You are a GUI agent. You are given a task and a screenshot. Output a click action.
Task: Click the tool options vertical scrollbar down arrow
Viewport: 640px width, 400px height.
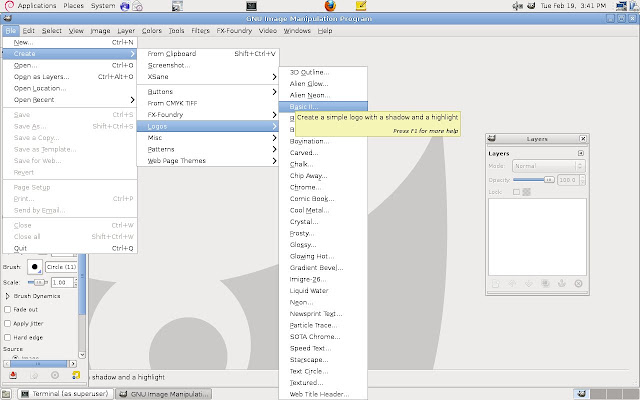(x=82, y=355)
